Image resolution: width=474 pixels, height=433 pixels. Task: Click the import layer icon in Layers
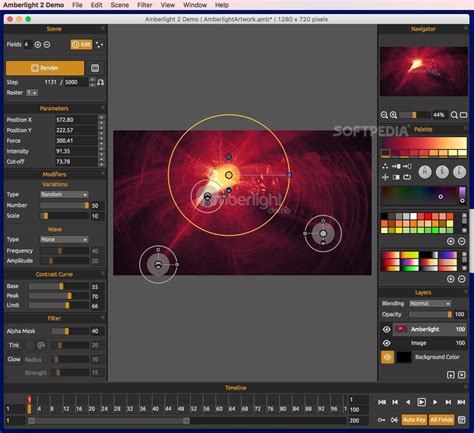pyautogui.click(x=451, y=375)
